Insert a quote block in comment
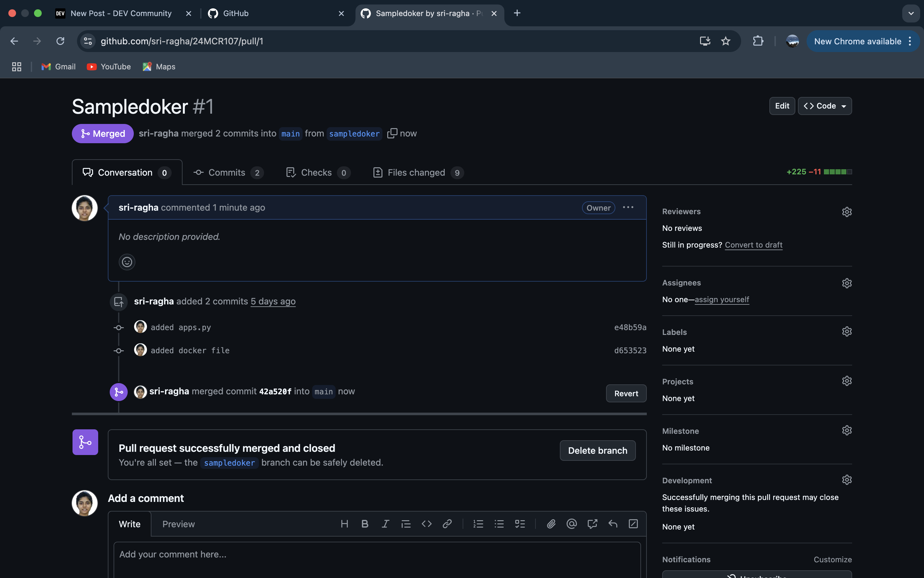This screenshot has height=578, width=924. tap(406, 524)
